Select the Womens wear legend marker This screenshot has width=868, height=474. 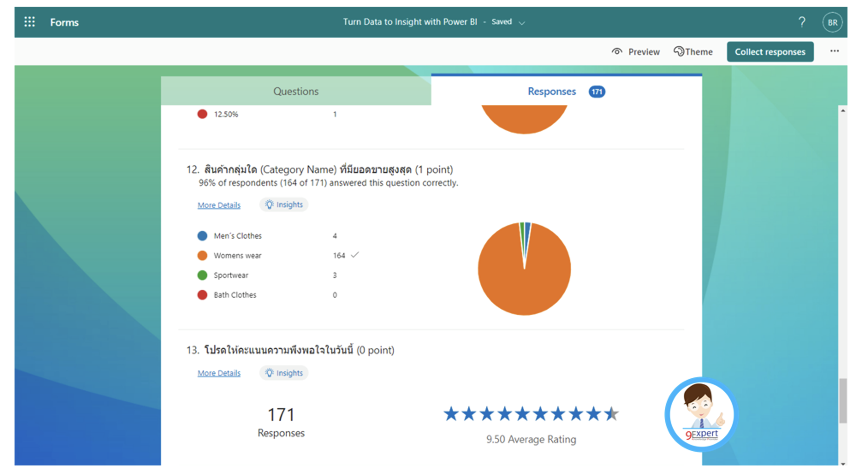click(202, 255)
